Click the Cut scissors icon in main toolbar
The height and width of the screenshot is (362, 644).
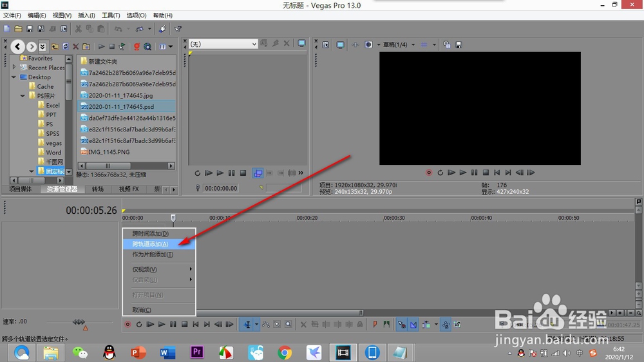click(78, 29)
